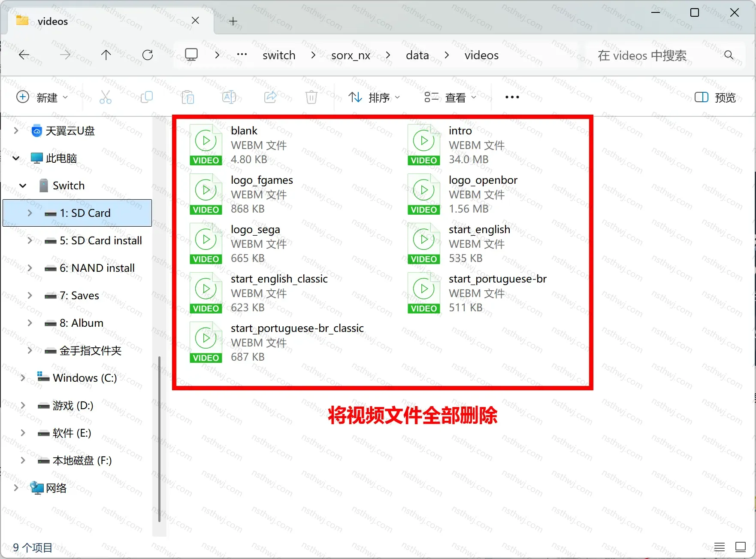The image size is (756, 559).
Task: Expand the 5: SD Card install node
Action: pyautogui.click(x=30, y=240)
